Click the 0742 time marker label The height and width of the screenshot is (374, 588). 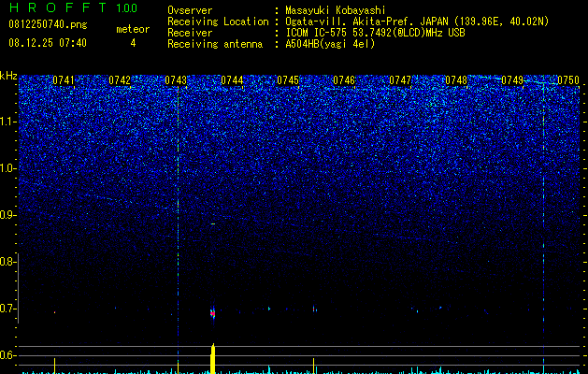[x=120, y=80]
